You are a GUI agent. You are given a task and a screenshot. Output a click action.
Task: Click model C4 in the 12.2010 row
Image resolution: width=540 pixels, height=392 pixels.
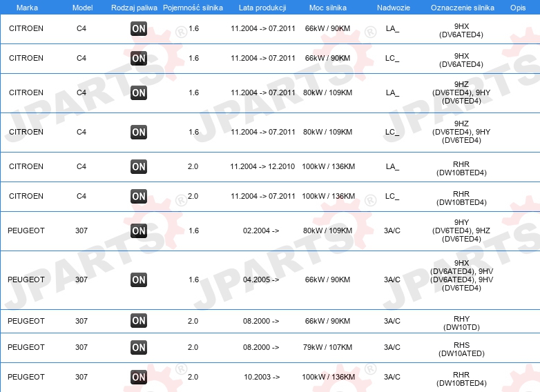coord(81,166)
